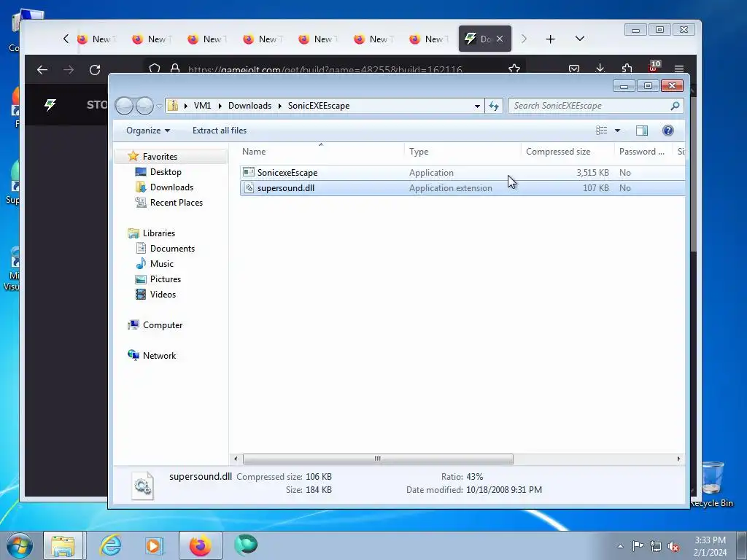Viewport: 747px width, 560px height.
Task: Open Recent Places in Favorites
Action: tap(177, 203)
